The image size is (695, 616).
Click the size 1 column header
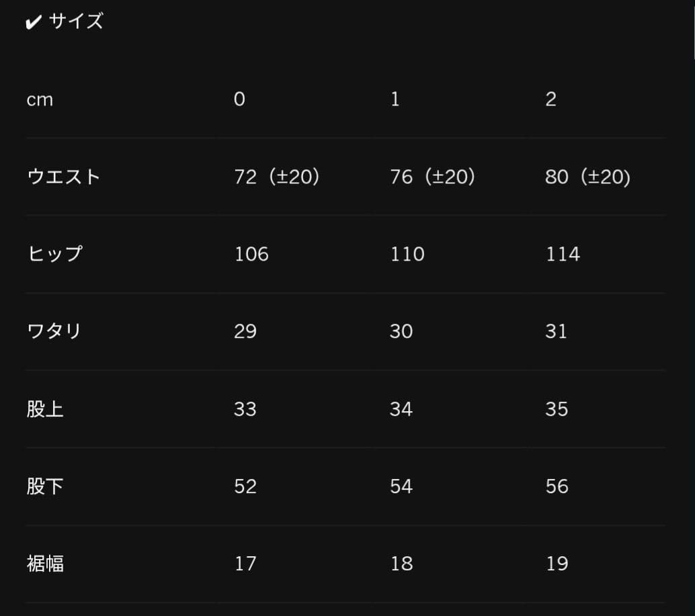[x=395, y=99]
